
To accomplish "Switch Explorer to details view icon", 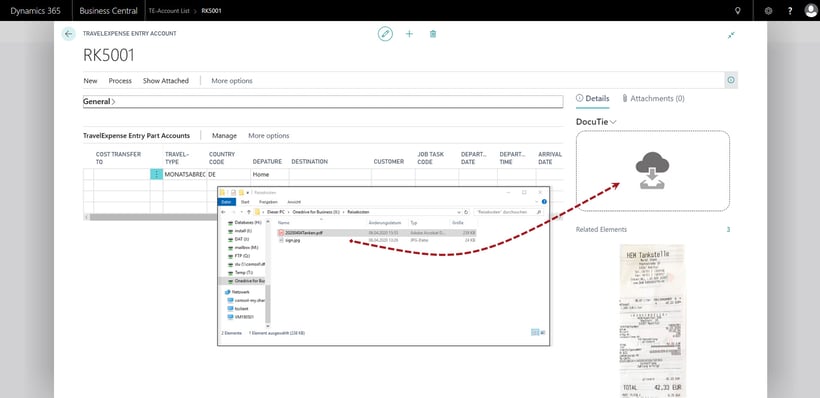I will click(534, 332).
